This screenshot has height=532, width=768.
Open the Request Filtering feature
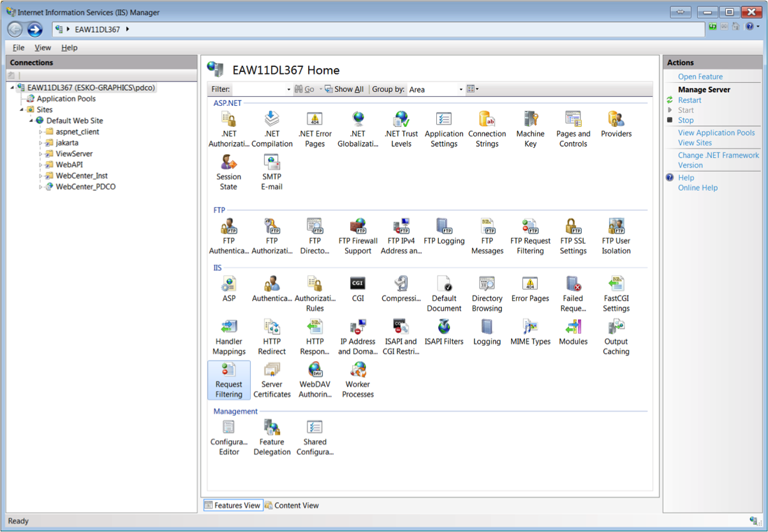click(228, 376)
